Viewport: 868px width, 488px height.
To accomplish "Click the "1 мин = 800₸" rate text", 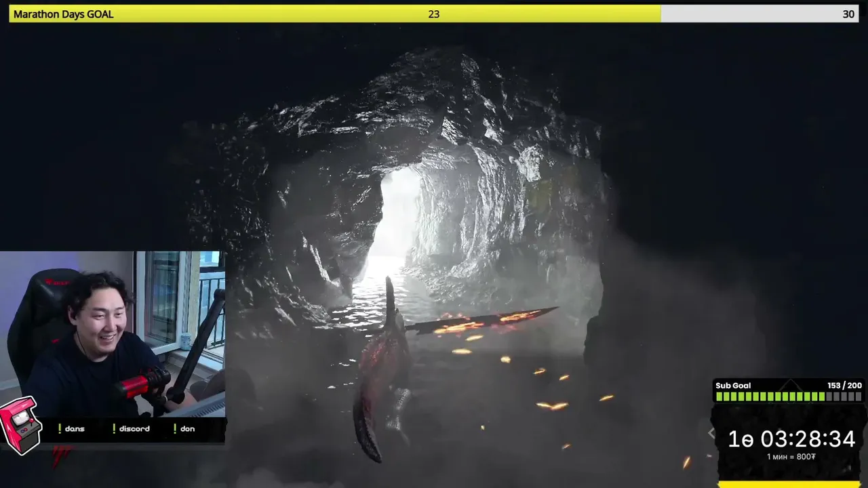I will coord(791,457).
